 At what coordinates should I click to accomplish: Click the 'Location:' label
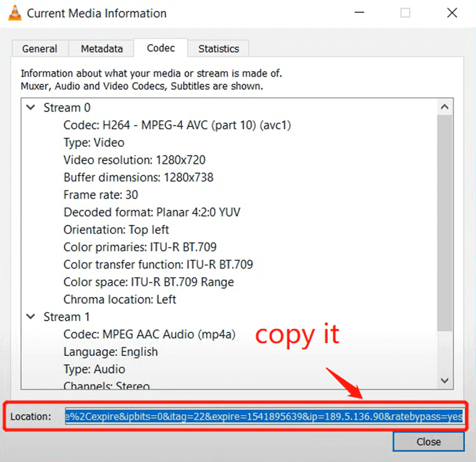pos(31,416)
